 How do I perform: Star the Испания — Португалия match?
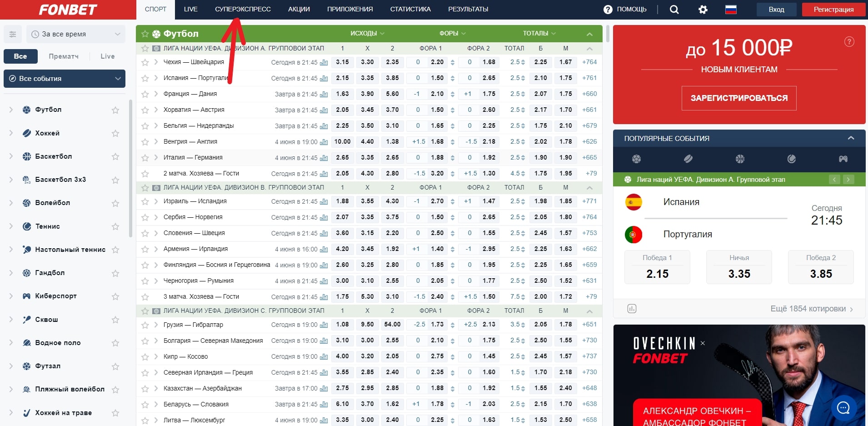145,78
